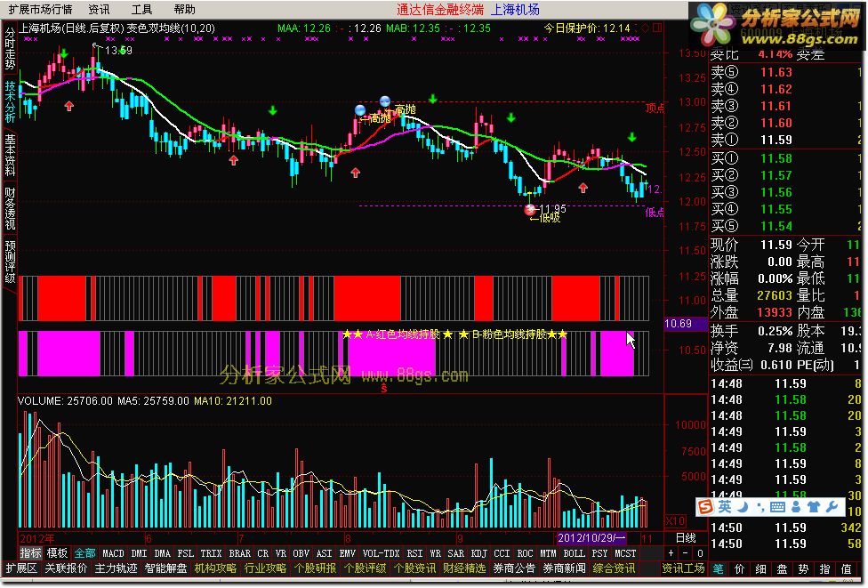868x588 pixels.
Task: Open the 个股研报 link
Action: pyautogui.click(x=315, y=568)
